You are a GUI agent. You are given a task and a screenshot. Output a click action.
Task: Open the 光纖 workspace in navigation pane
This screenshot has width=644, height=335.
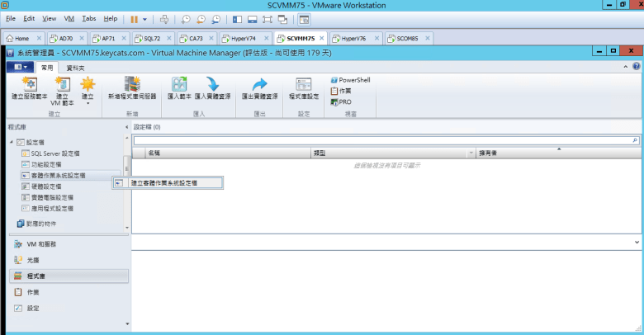[33, 260]
